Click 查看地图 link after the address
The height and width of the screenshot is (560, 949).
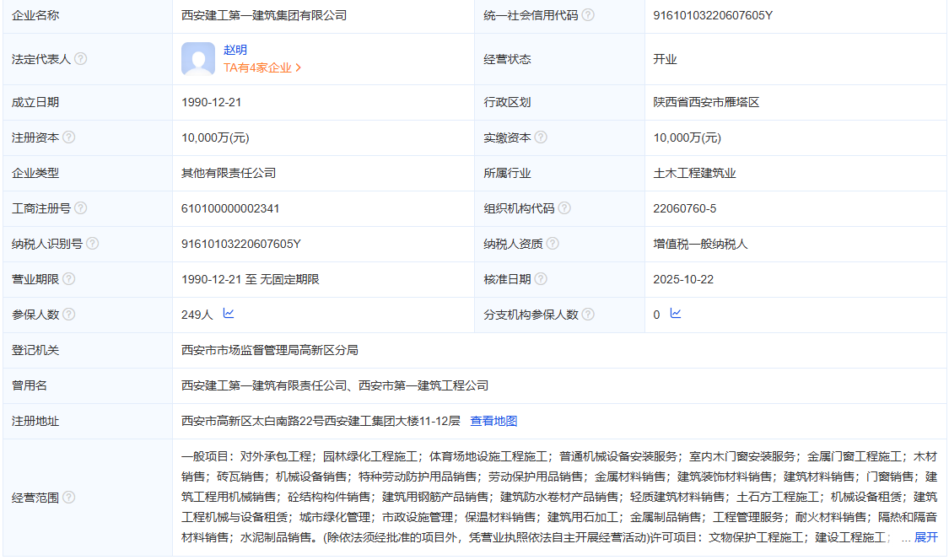493,421
